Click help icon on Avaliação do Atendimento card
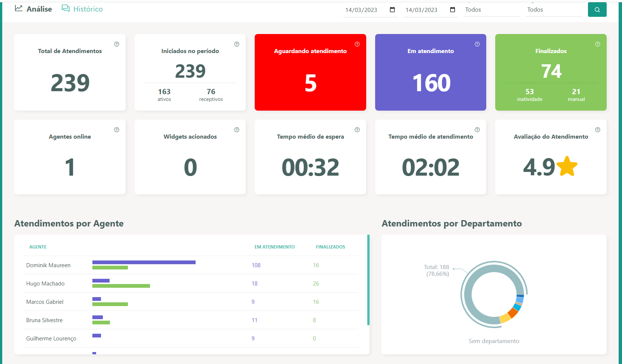This screenshot has width=622, height=364. 598,130
